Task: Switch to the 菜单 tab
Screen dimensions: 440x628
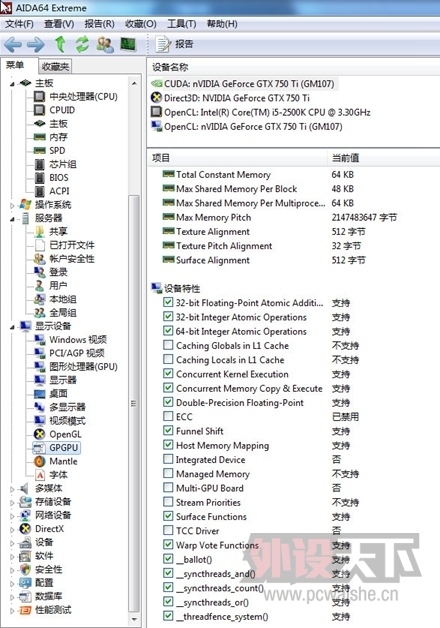Action: [16, 65]
